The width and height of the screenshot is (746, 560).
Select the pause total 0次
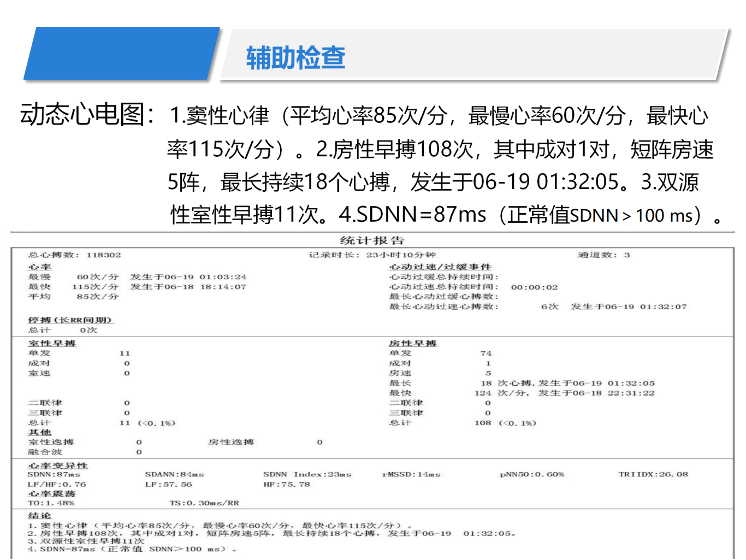pos(88,330)
